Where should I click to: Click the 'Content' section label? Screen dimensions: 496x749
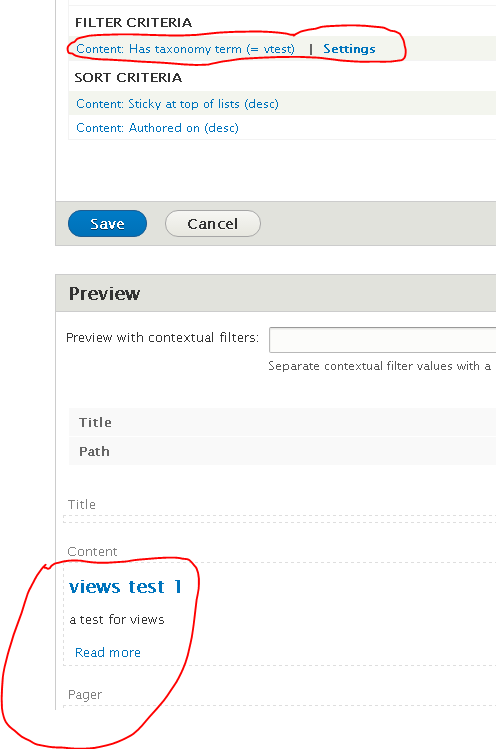pos(92,552)
